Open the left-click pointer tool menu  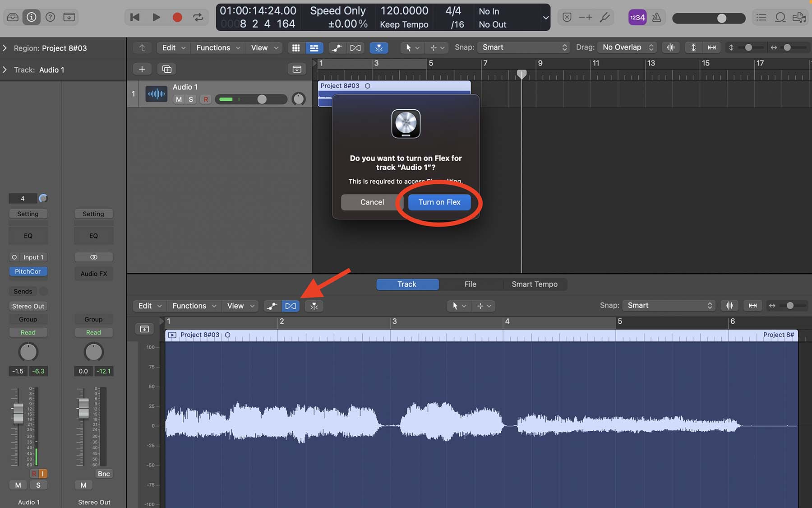(x=412, y=47)
